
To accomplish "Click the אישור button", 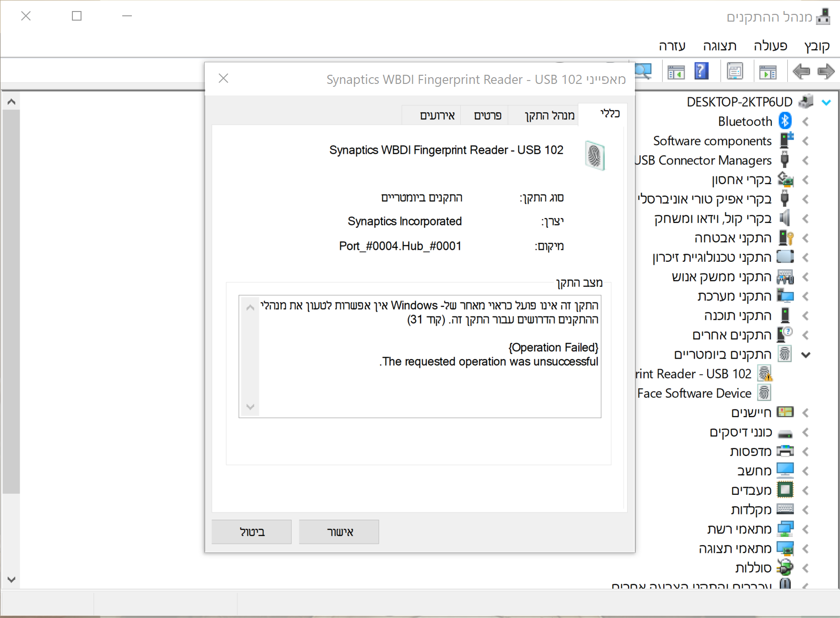I will [x=339, y=532].
